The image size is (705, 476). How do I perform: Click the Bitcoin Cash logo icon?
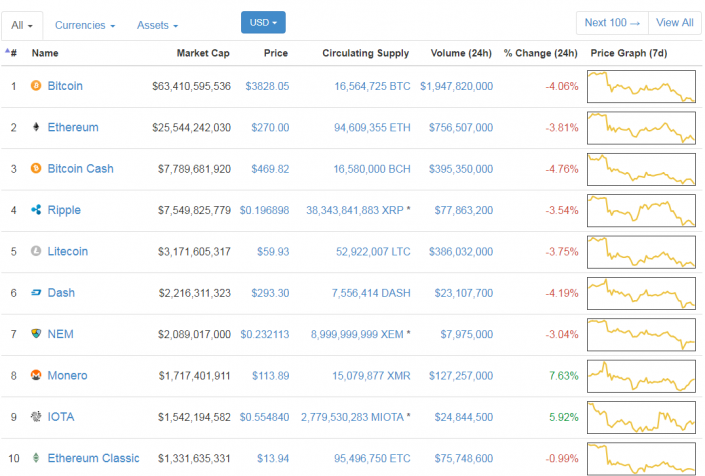point(37,169)
